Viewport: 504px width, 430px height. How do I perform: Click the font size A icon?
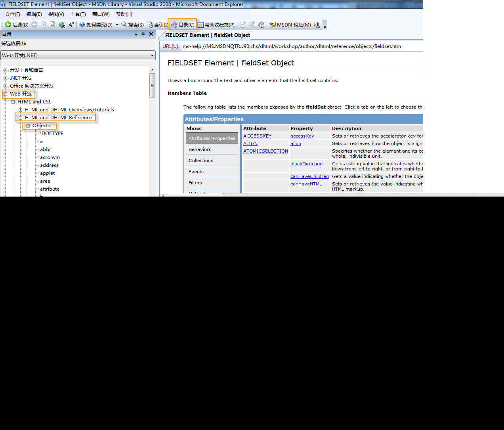click(71, 25)
